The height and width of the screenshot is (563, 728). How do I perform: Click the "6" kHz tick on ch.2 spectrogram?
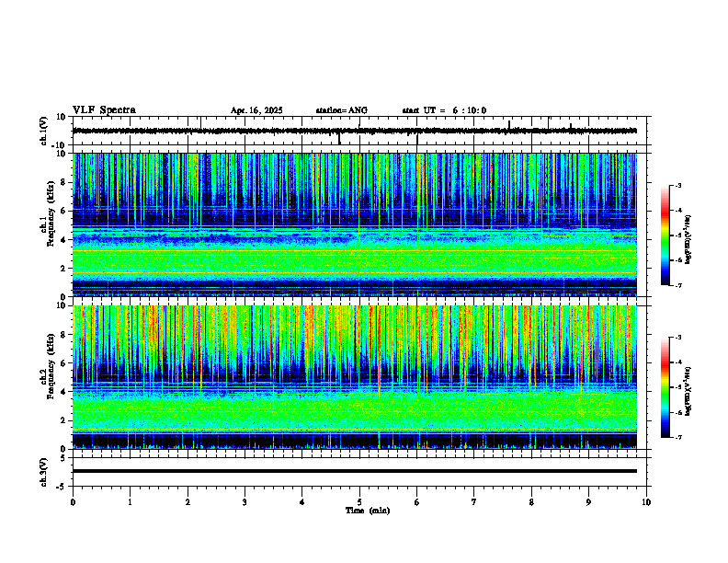click(63, 363)
